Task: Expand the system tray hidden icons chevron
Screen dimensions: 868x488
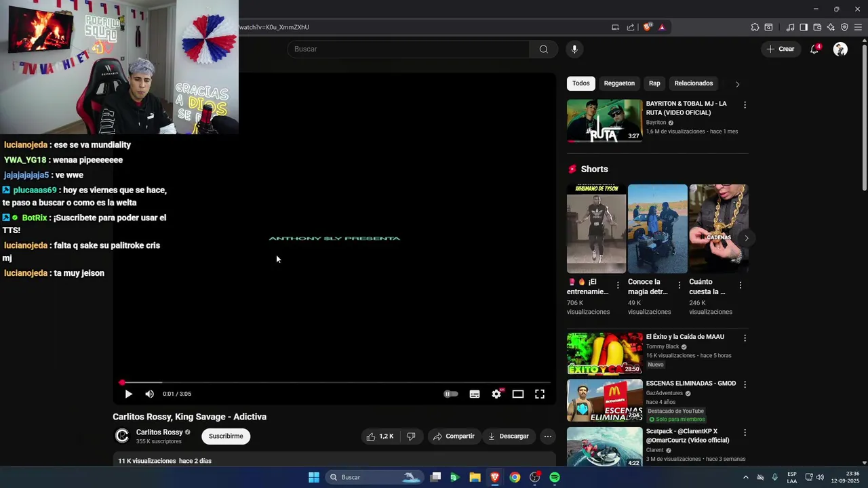Action: click(745, 477)
